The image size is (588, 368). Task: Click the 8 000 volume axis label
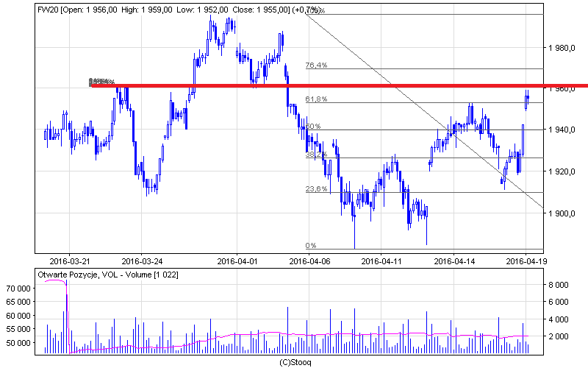coord(559,285)
